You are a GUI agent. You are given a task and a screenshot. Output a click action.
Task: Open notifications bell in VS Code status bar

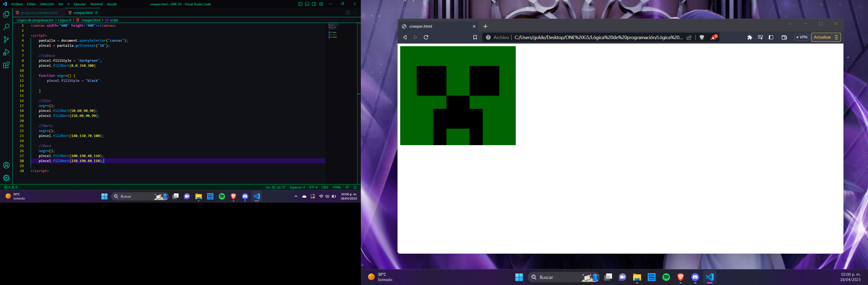(355, 187)
